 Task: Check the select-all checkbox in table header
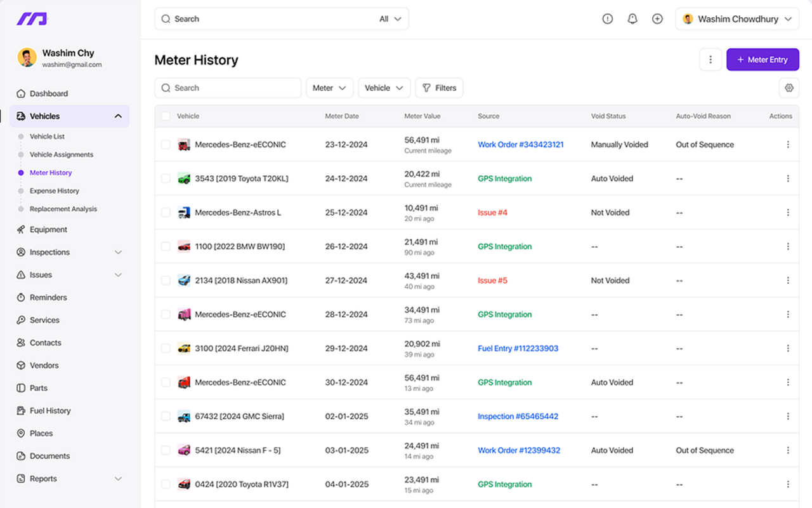pos(166,116)
